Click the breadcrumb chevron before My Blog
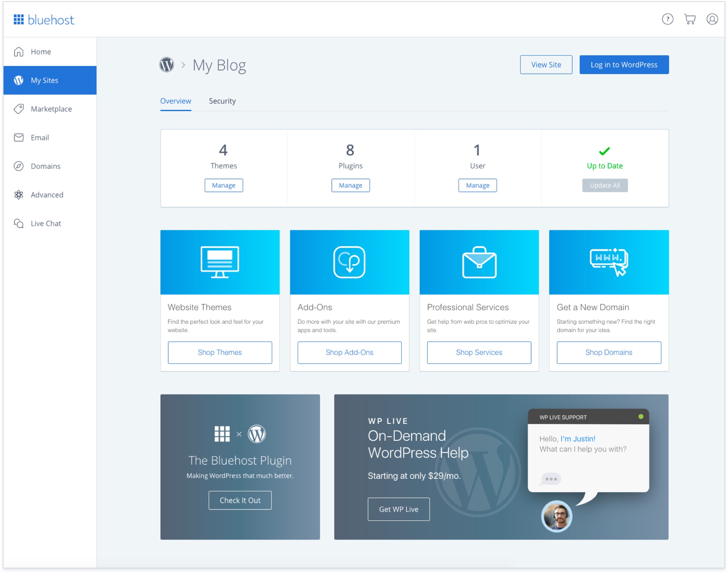This screenshot has height=573, width=728. [x=183, y=65]
